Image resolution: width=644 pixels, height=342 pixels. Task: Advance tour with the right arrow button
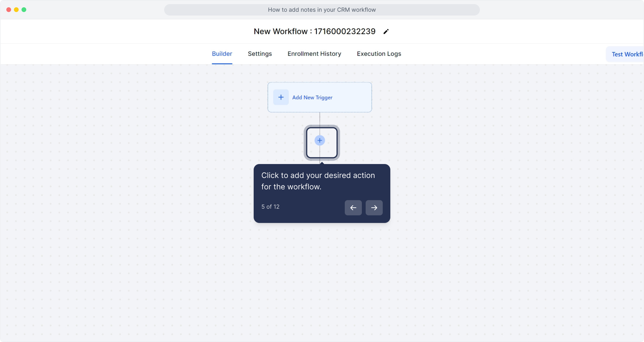point(374,208)
